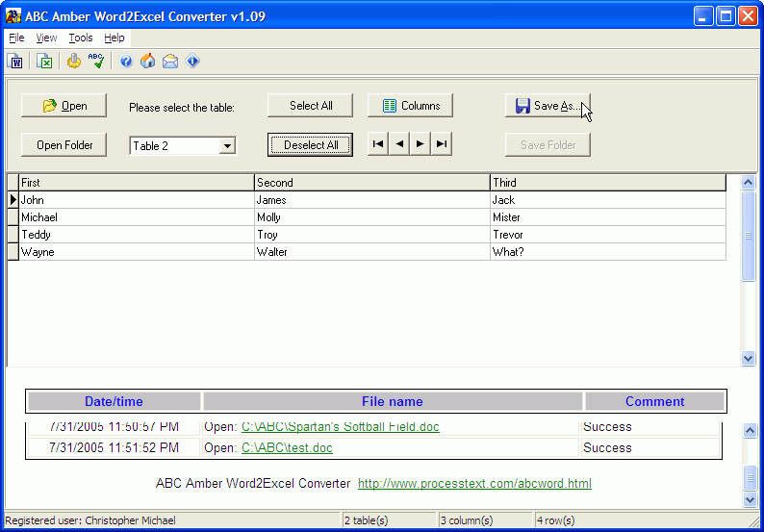Click row selector beside Wayne
Viewport: 764px width, 532px height.
(13, 252)
